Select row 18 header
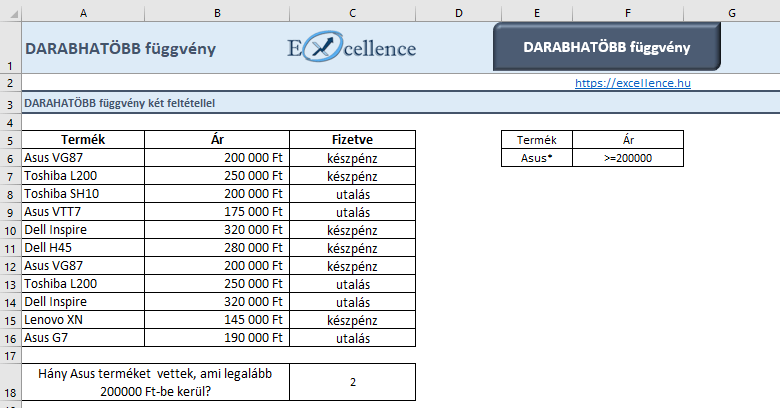 click(x=10, y=382)
